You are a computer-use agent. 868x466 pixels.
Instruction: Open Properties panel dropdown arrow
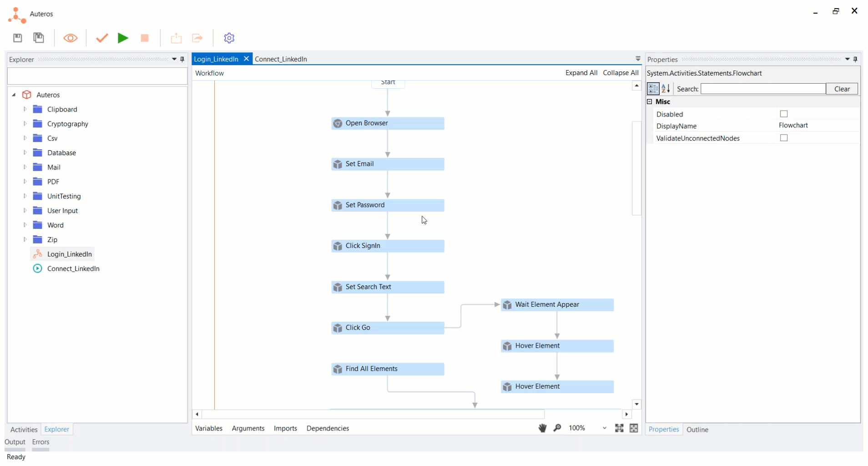tap(847, 59)
